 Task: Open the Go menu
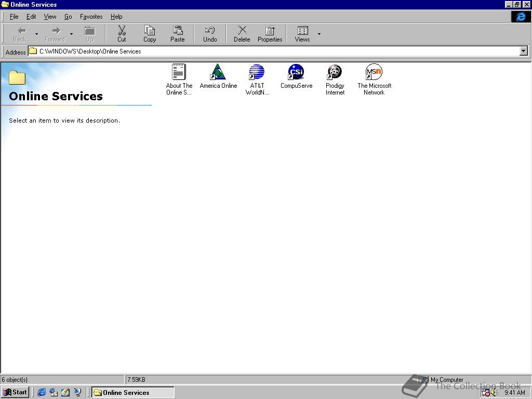click(68, 17)
